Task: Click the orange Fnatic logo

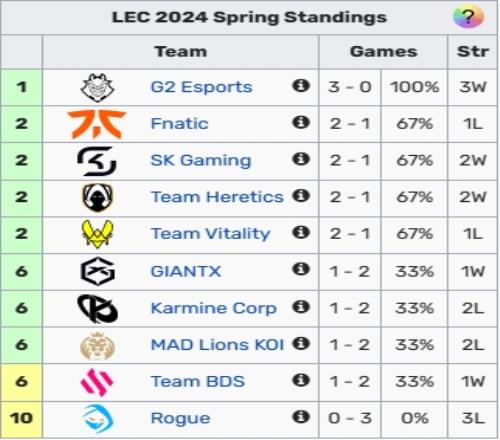Action: (97, 124)
